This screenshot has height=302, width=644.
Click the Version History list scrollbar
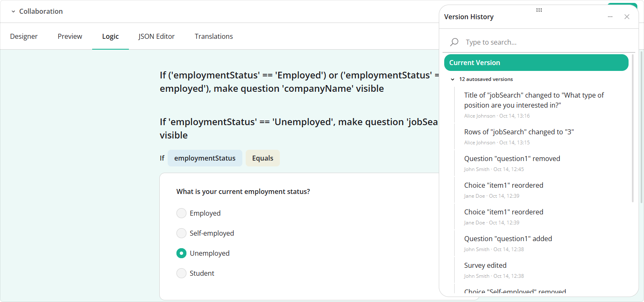coord(633,128)
